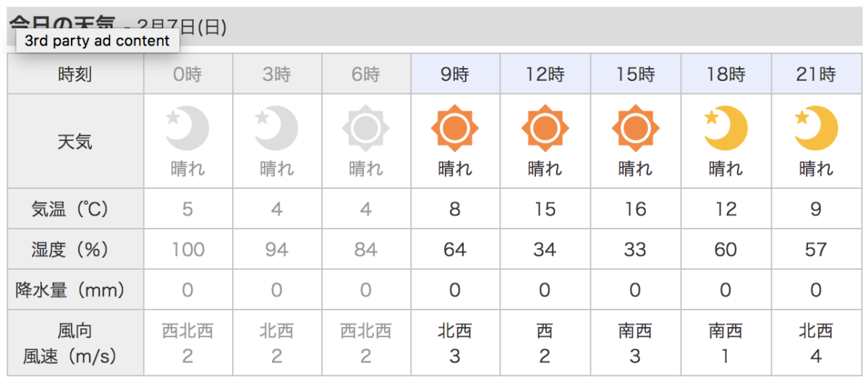Click the 16 degree temperature at 15時
Viewport: 868px width, 379px height.
tap(635, 210)
